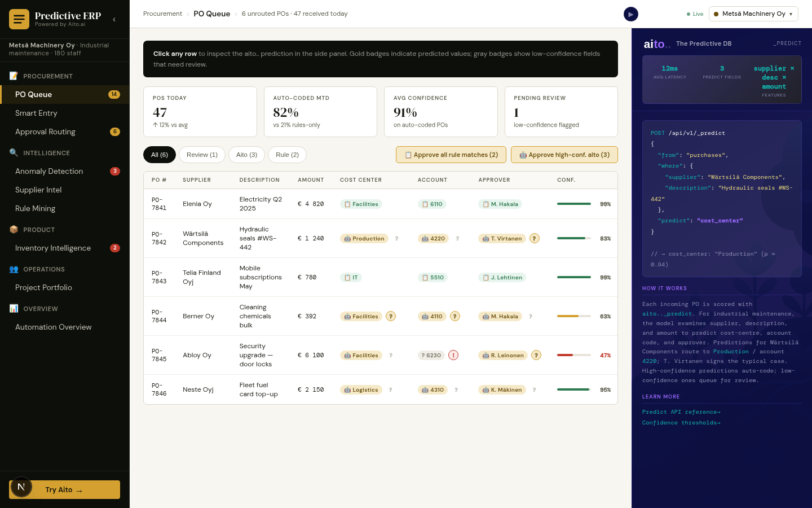Click the question icon beside Facilities in PO-7844
812x508 pixels.
(391, 316)
